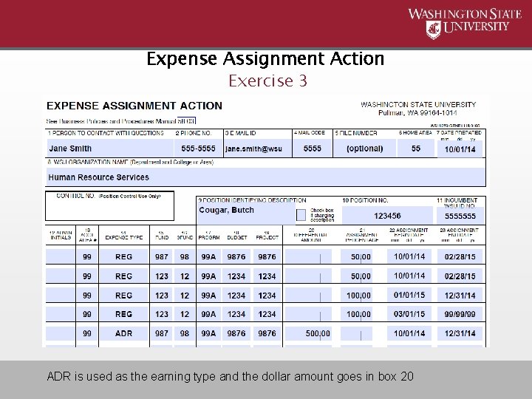Click the Exercise 3 subtitle
This screenshot has width=532, height=399.
pos(267,81)
